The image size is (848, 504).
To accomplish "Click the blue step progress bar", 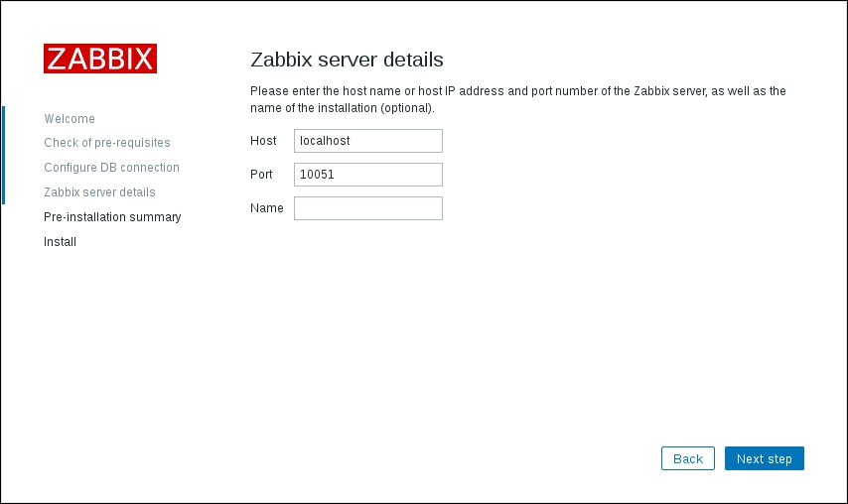I will click(3, 155).
